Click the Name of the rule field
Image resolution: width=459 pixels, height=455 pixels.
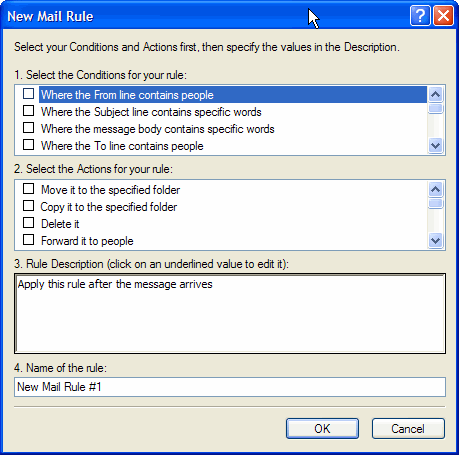tap(230, 387)
